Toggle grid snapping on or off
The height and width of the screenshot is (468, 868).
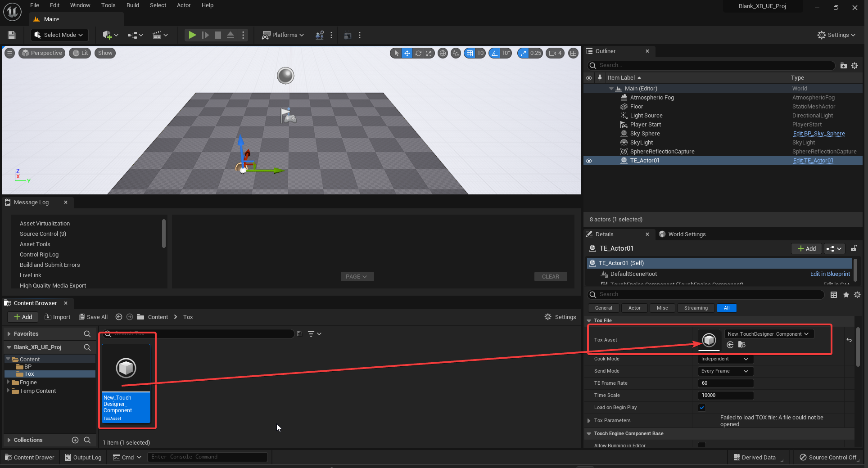click(x=470, y=53)
